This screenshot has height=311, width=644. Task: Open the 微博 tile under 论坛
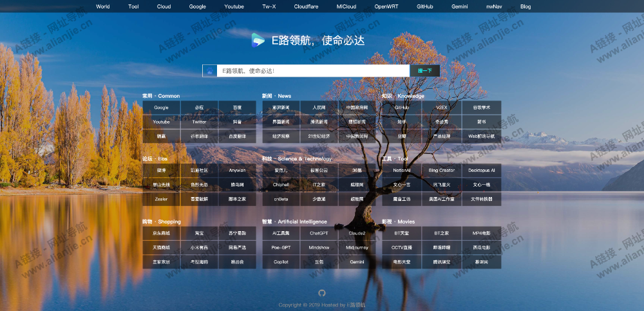[x=162, y=171]
